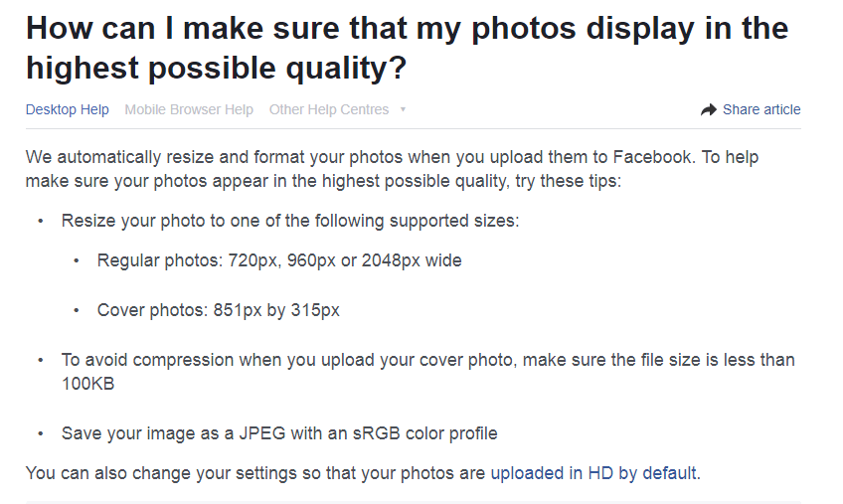The height and width of the screenshot is (504, 843).
Task: Open the "uploaded in HD by default" link
Action: click(593, 473)
